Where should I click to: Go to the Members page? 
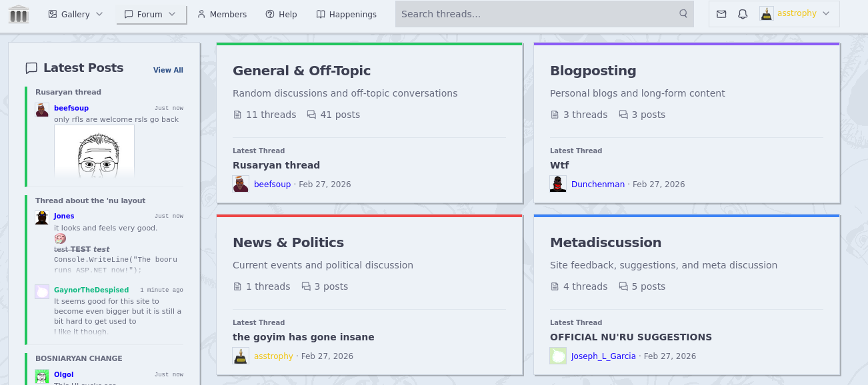point(222,14)
